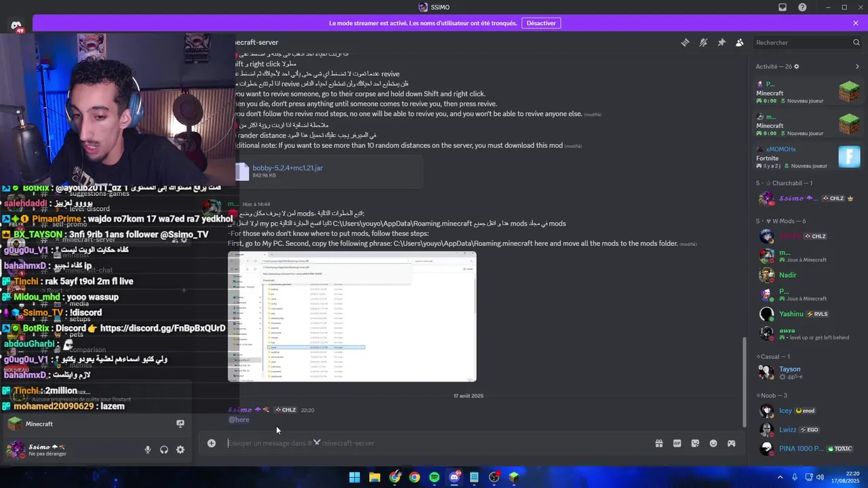Expand the Activité panel chevron
This screenshot has height=488, width=868.
pos(857,66)
